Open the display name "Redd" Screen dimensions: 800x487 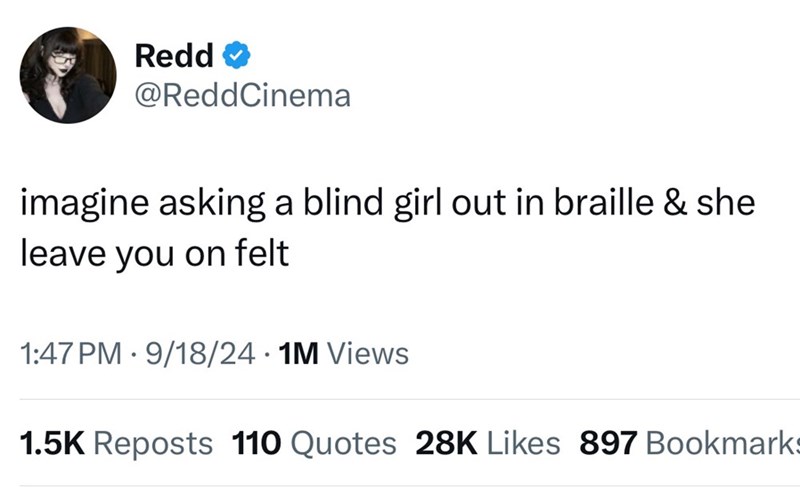click(172, 57)
